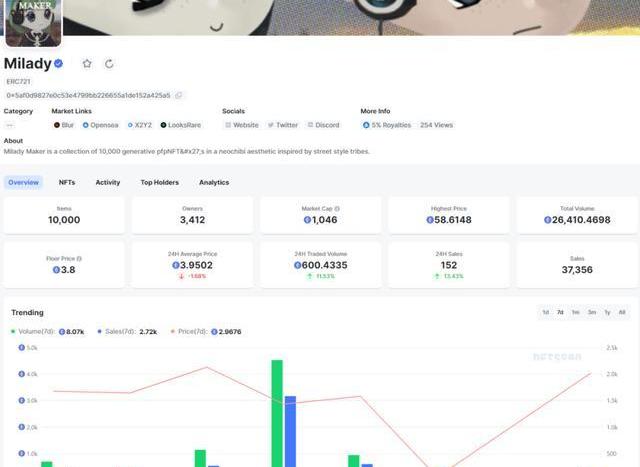Open the Top Holders tab

point(160,182)
